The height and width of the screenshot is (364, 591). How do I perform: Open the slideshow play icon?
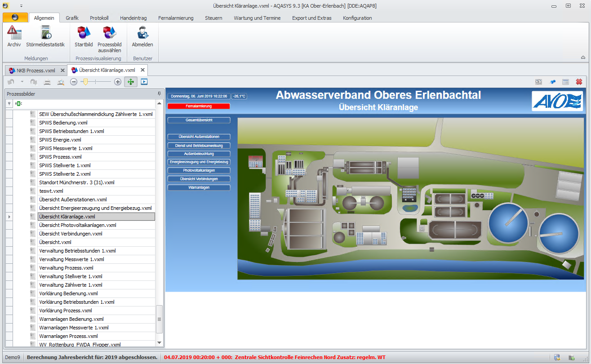[144, 82]
